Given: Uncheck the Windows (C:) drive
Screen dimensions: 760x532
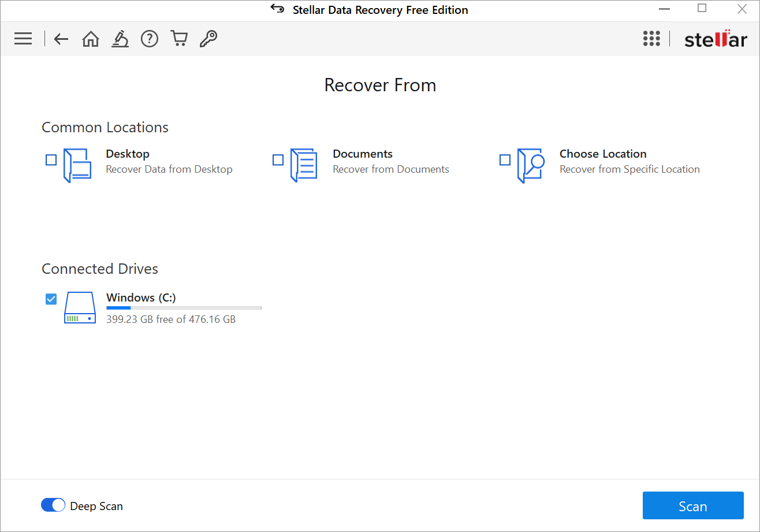Looking at the screenshot, I should 51,299.
